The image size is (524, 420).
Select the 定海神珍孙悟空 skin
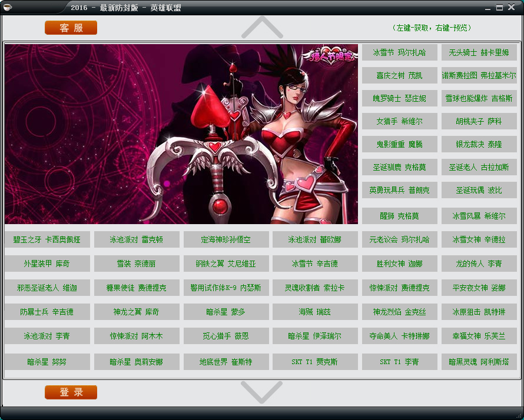pos(225,240)
